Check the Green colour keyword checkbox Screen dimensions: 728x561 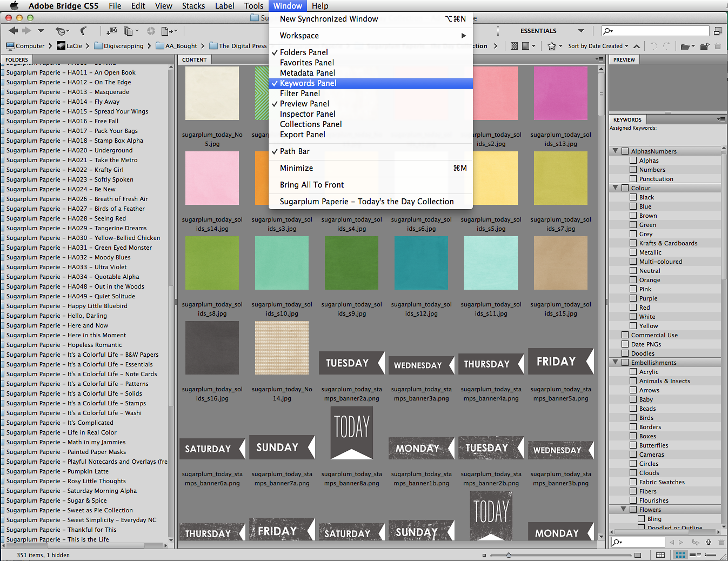click(x=633, y=225)
